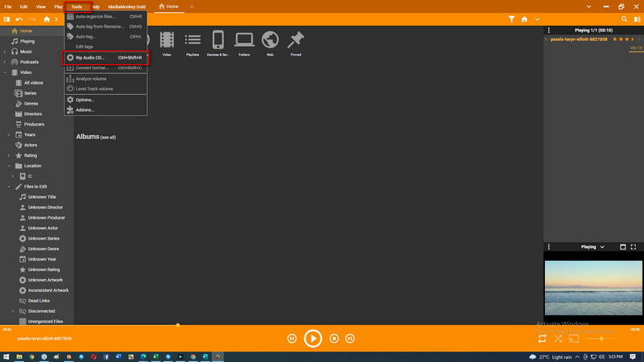The image size is (644, 362).
Task: Expand the Years tree node
Action: click(9, 134)
